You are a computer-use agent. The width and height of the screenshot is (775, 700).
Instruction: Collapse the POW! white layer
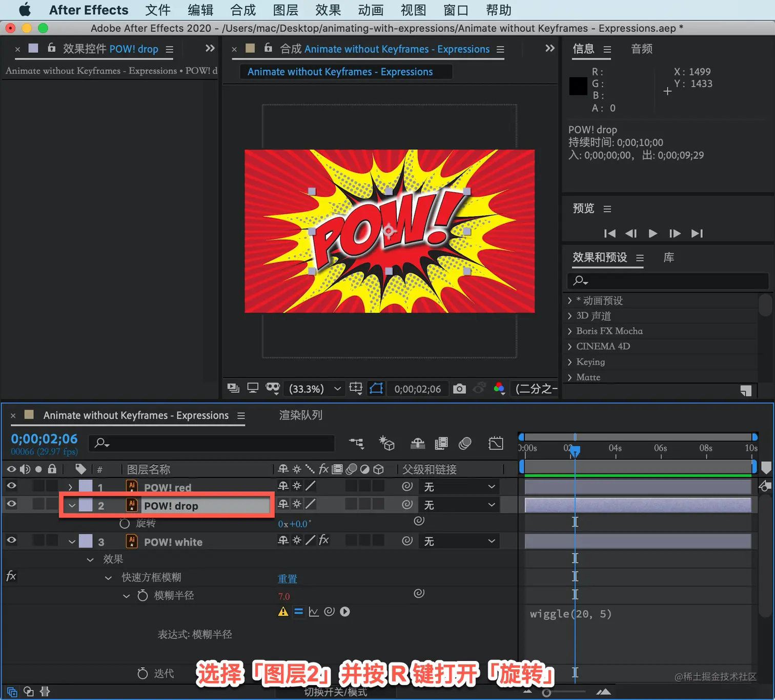point(72,542)
